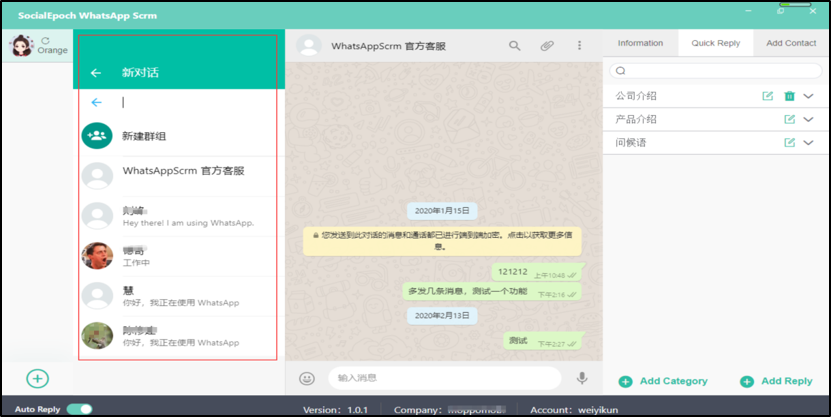Click the 2020年2月13日 date label
This screenshot has width=831, height=417.
pyautogui.click(x=442, y=315)
